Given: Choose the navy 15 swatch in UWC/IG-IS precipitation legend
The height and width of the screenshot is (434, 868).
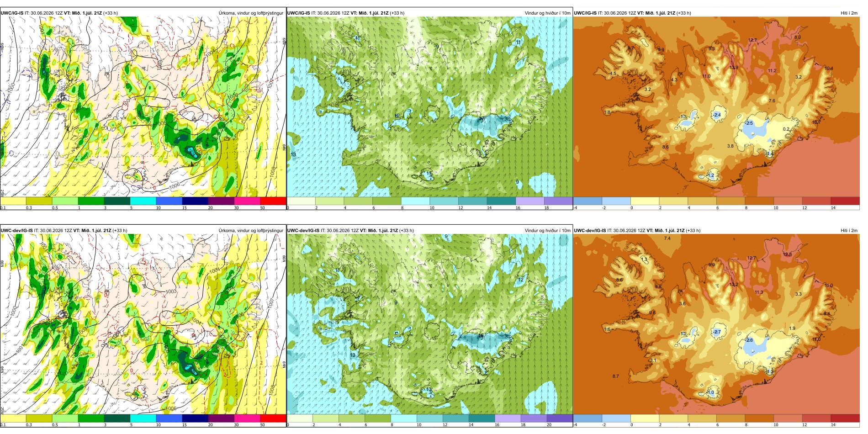Looking at the screenshot, I should [x=195, y=201].
